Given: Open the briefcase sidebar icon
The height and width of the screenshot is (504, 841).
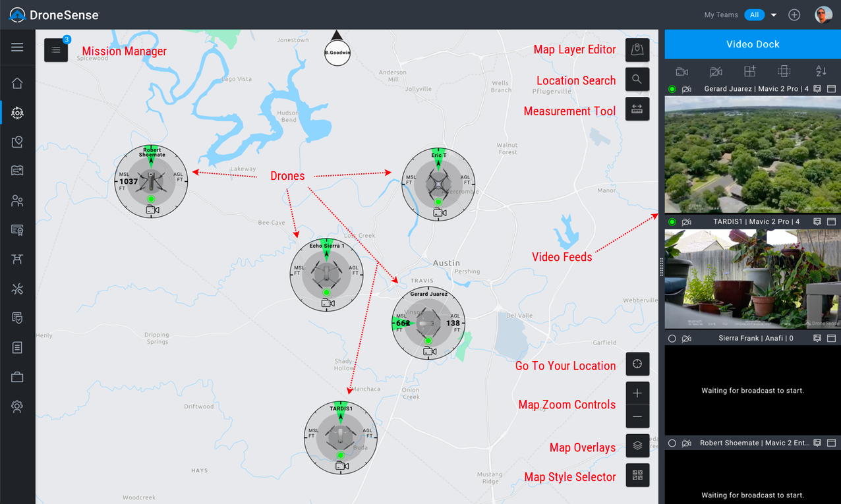Looking at the screenshot, I should pos(17,377).
